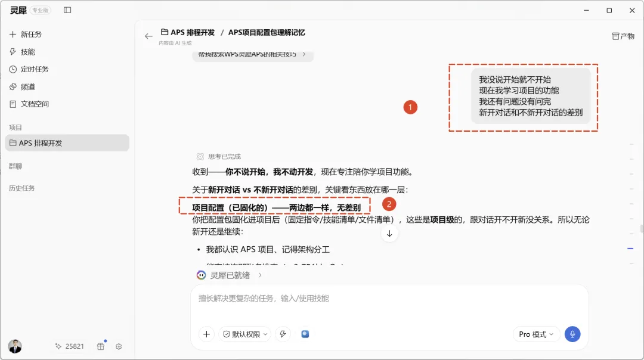
Task: Click the highlighted blue outline marker at right
Action: pyautogui.click(x=630, y=249)
